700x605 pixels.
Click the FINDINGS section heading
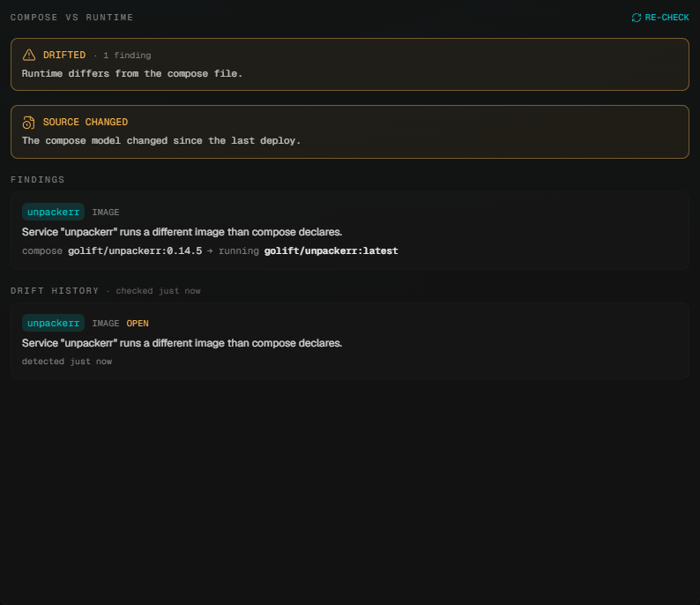pos(38,180)
